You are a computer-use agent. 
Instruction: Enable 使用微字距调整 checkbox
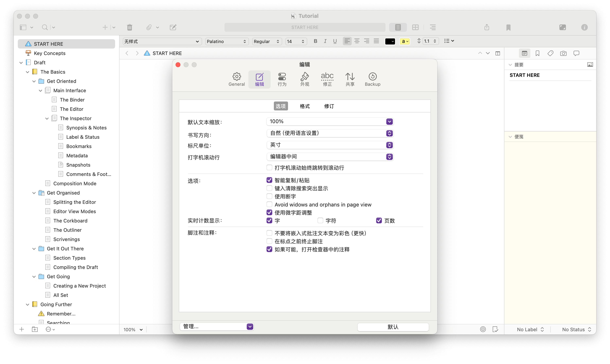click(x=269, y=212)
